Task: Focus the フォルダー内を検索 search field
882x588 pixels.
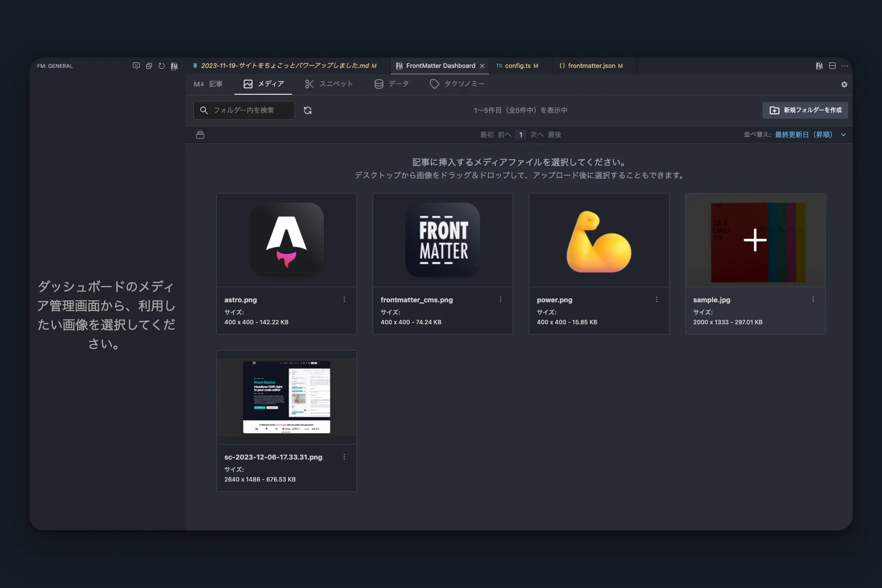Action: 244,110
